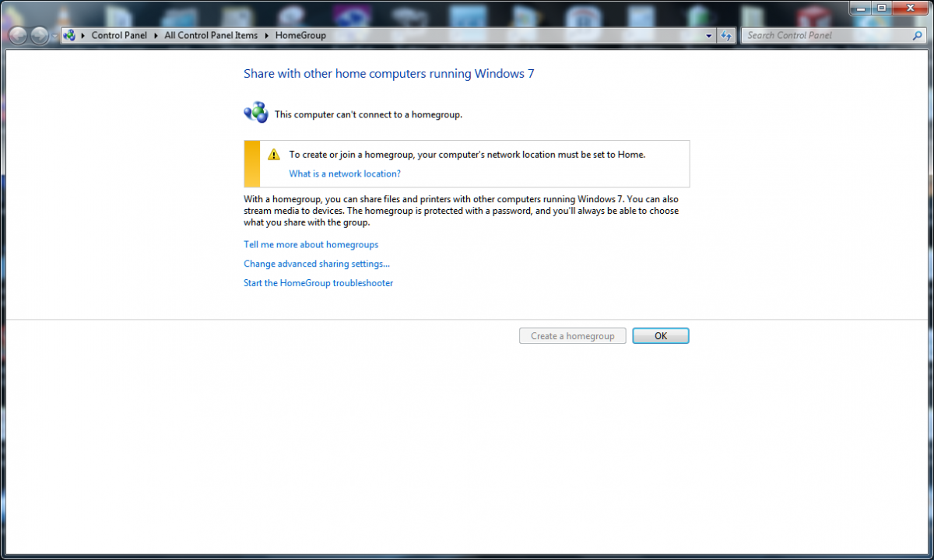Screen dimensions: 934x560
Task: Click heading 'Share with other home computers running Windows 7'
Action: point(389,74)
